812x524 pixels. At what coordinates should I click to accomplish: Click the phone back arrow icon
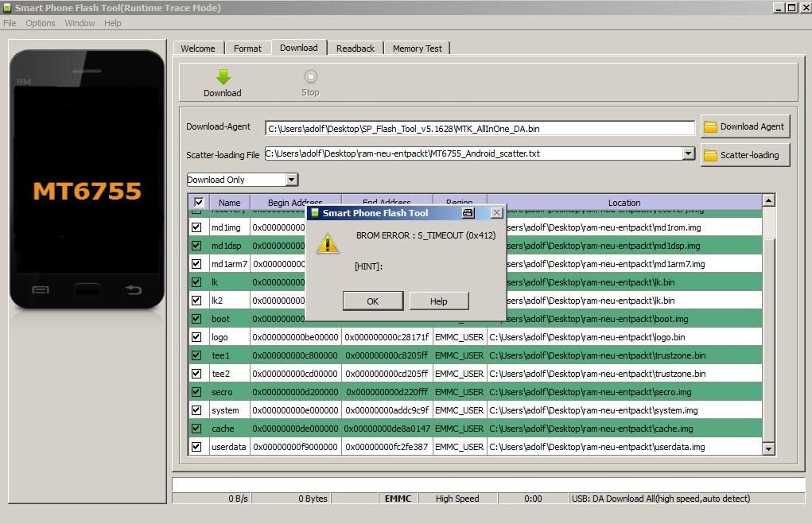coord(133,290)
